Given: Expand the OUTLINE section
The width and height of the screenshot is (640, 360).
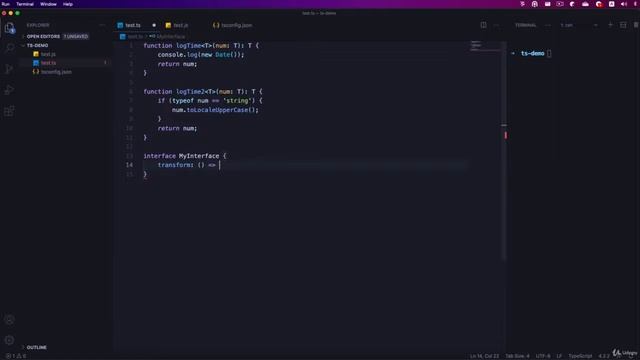Looking at the screenshot, I should [36, 347].
